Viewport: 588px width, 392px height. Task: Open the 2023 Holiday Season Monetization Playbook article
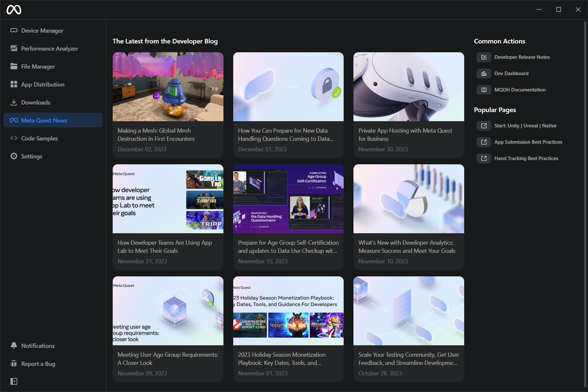click(x=288, y=327)
